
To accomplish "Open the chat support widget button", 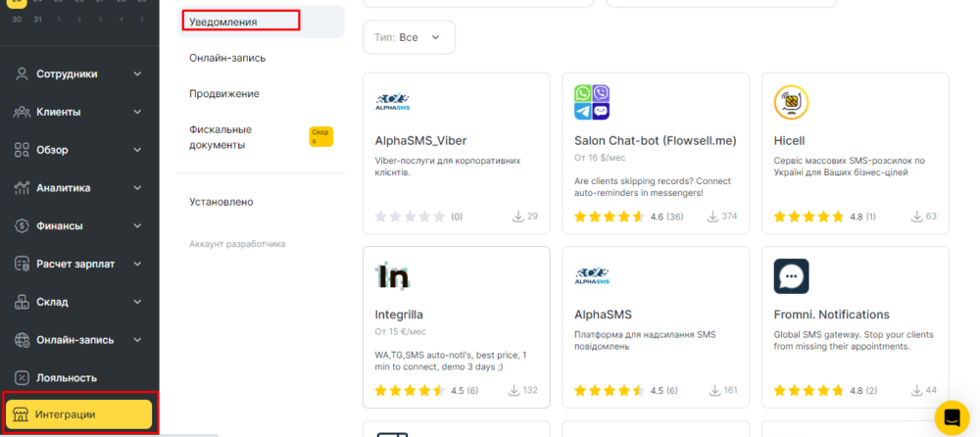I will pyautogui.click(x=951, y=416).
